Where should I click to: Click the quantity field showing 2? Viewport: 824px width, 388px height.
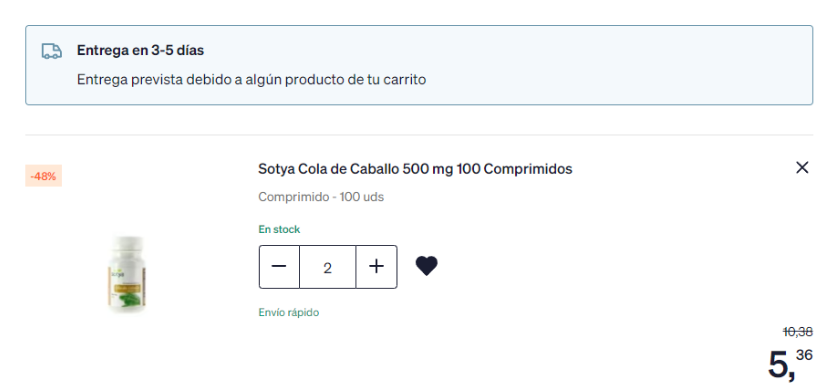point(328,267)
